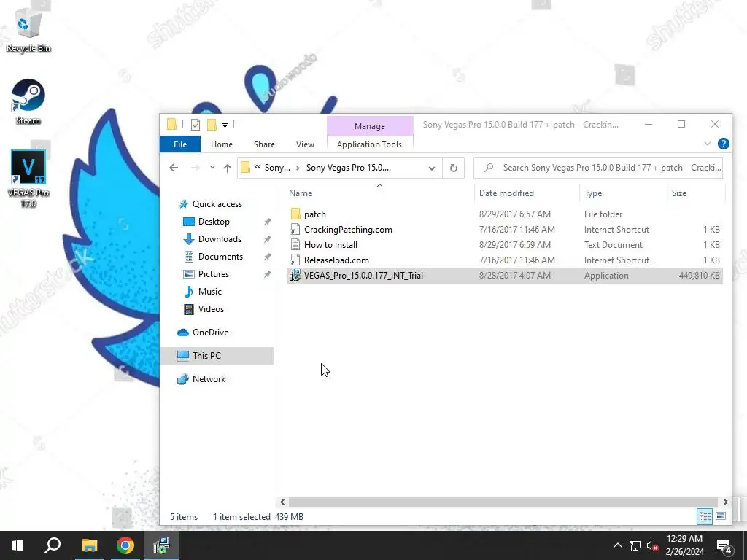The image size is (747, 560).
Task: Open taskbar Search magnifier
Action: pos(53,545)
